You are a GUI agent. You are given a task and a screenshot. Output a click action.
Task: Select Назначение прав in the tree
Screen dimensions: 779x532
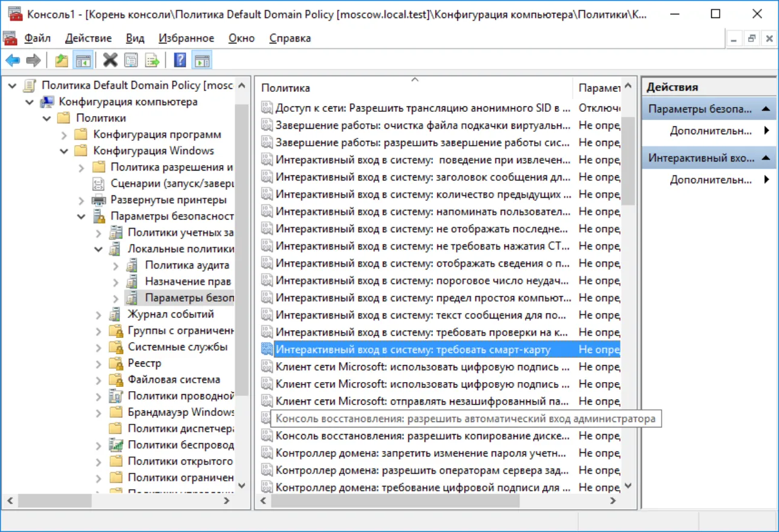pyautogui.click(x=188, y=282)
